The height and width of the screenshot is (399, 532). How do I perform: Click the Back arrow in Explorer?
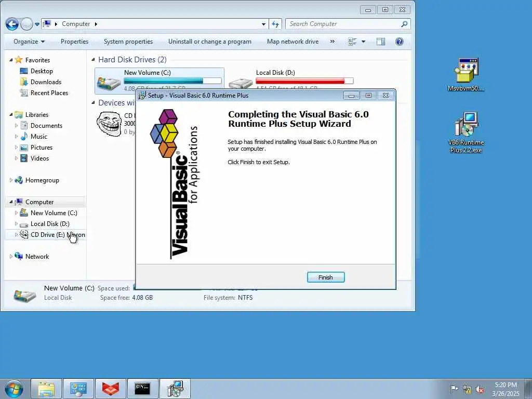click(x=12, y=24)
